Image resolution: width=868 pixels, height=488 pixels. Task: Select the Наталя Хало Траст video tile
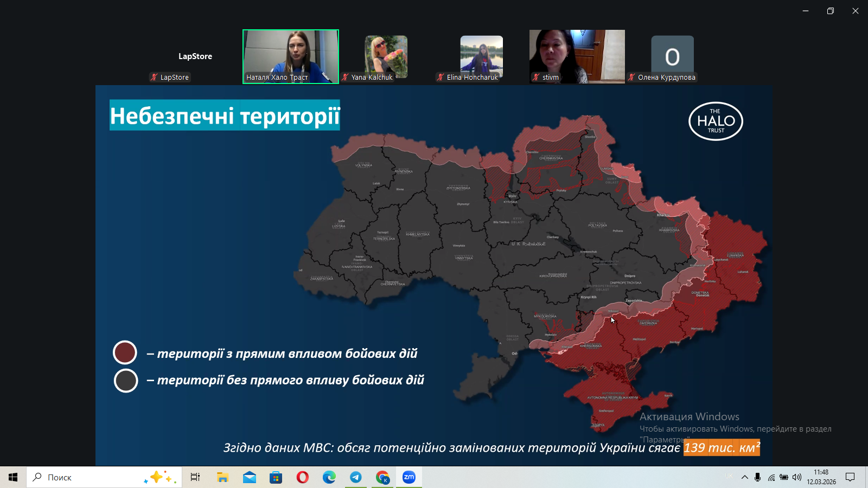click(291, 56)
